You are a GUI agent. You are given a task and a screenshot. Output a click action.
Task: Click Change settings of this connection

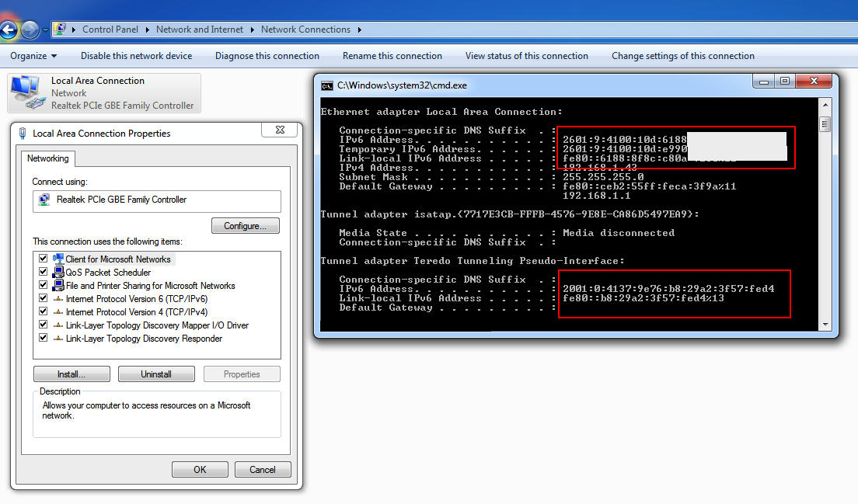click(683, 56)
